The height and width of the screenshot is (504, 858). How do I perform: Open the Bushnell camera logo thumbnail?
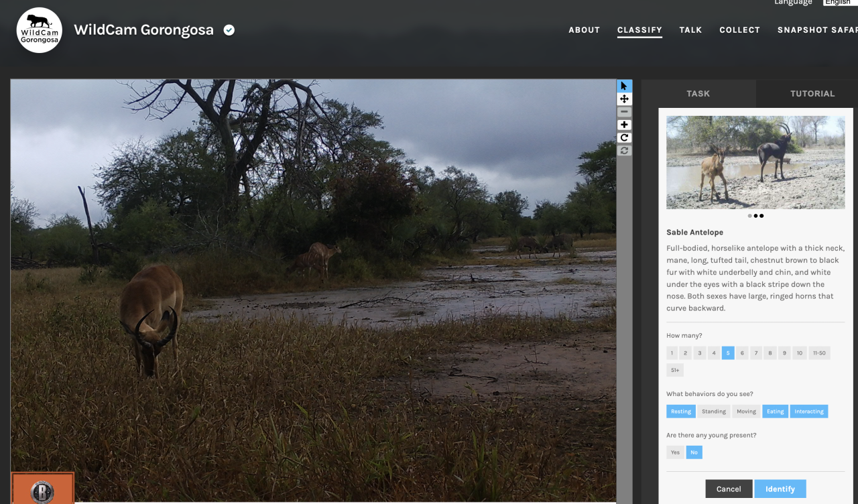[42, 488]
